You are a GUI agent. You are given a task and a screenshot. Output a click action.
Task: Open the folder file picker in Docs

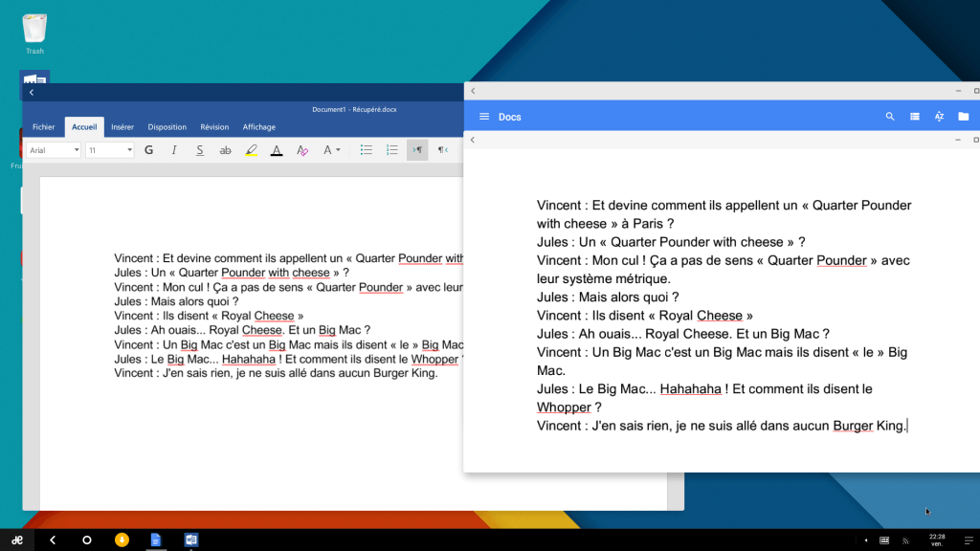pos(963,116)
